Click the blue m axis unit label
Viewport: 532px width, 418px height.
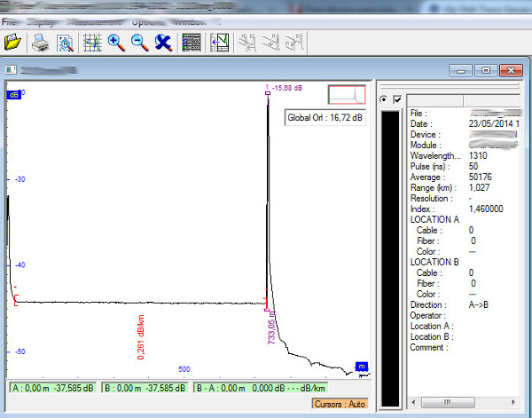tap(362, 367)
